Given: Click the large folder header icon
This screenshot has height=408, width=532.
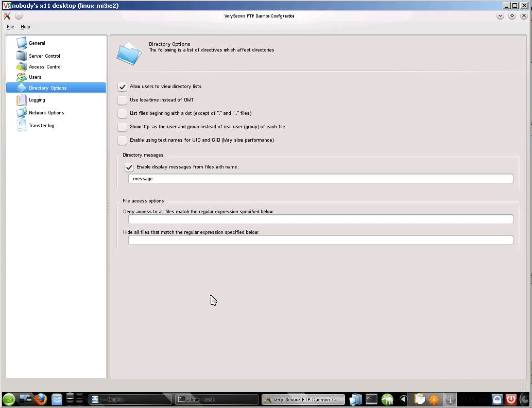Looking at the screenshot, I should pyautogui.click(x=129, y=53).
